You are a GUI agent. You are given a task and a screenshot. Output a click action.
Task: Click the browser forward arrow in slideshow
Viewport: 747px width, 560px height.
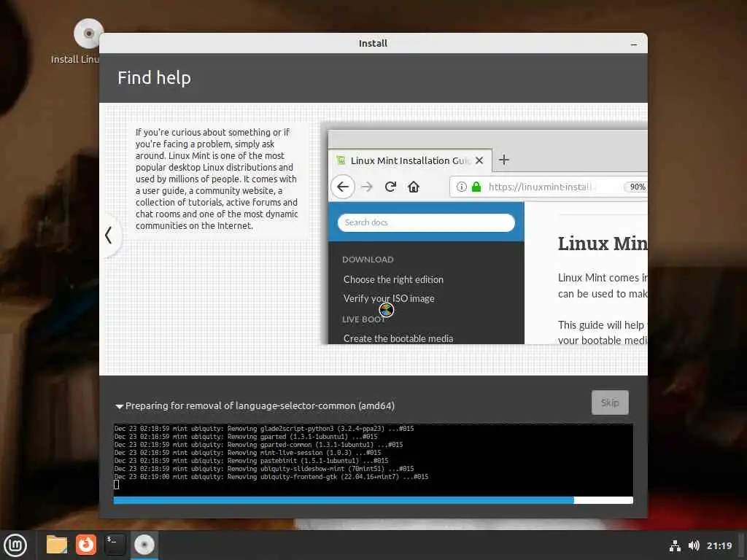click(367, 187)
